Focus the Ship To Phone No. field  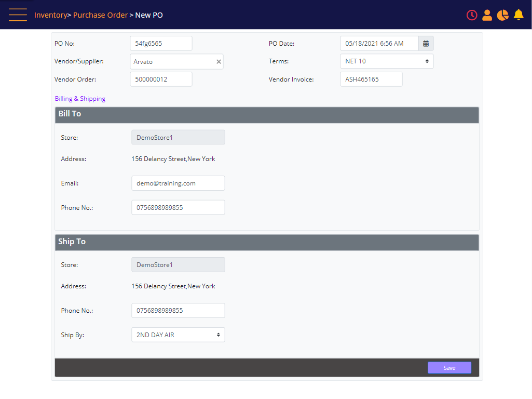click(178, 310)
